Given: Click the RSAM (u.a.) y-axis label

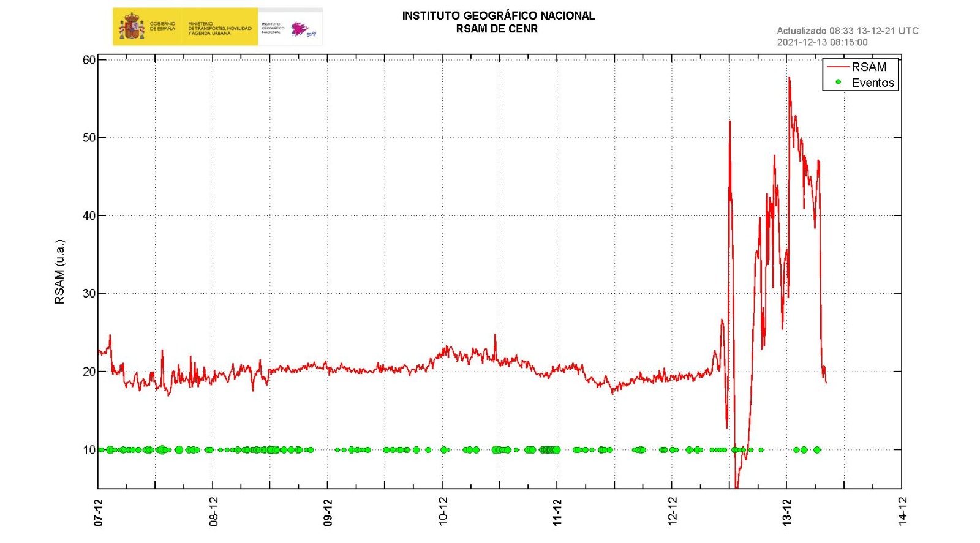Looking at the screenshot, I should coord(59,272).
